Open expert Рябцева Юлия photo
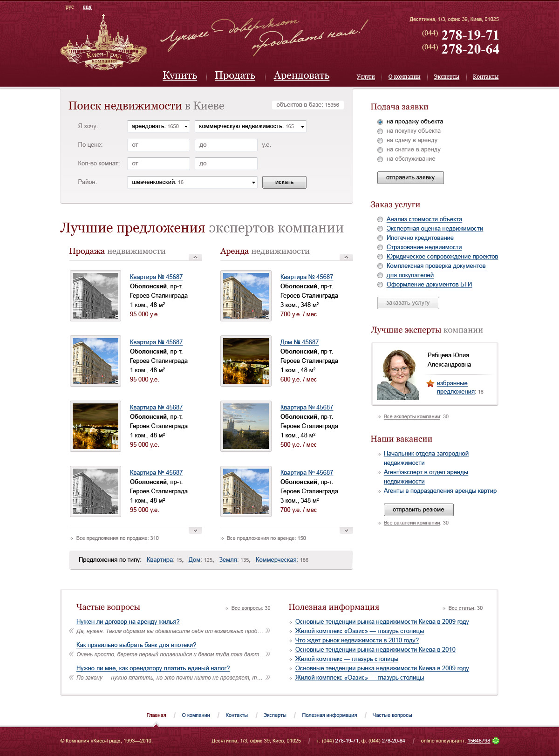The image size is (559, 756). pos(398,374)
